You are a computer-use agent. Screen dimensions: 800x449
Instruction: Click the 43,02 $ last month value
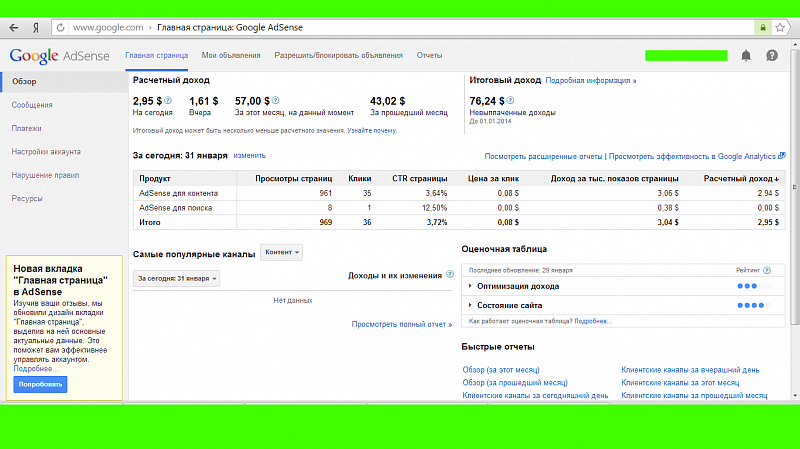[x=387, y=101]
